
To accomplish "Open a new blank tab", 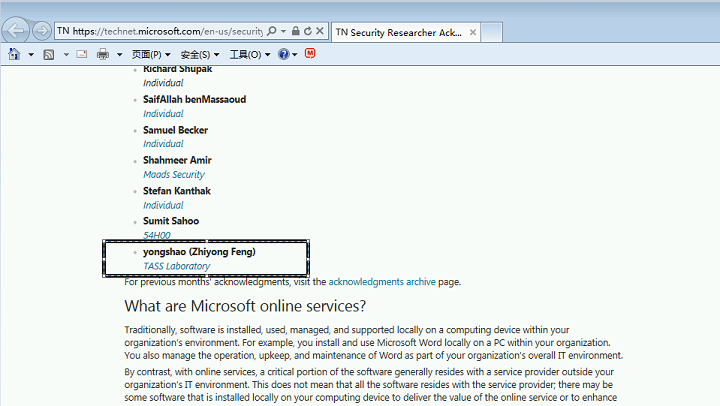I will point(491,32).
